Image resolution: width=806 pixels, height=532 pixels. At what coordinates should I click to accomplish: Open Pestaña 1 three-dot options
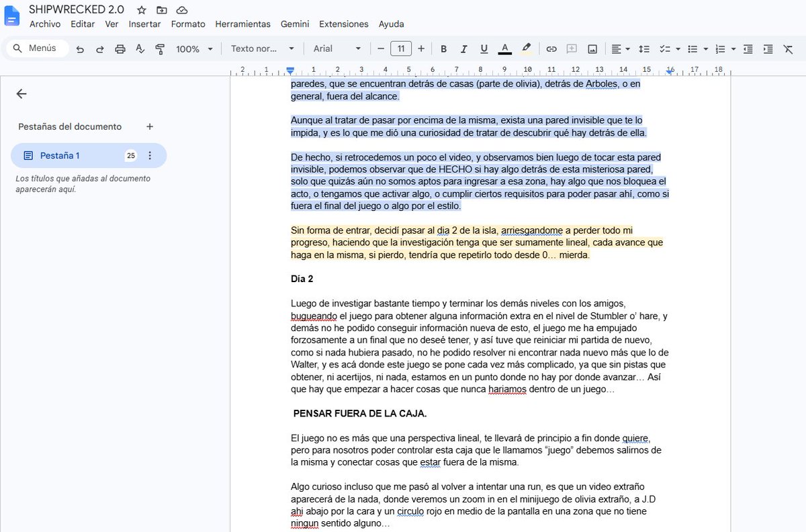[x=150, y=156]
